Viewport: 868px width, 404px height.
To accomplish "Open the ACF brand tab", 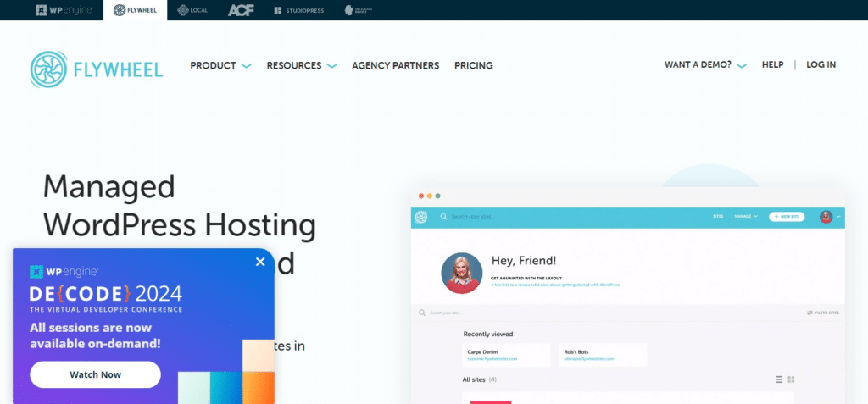I will [x=241, y=10].
